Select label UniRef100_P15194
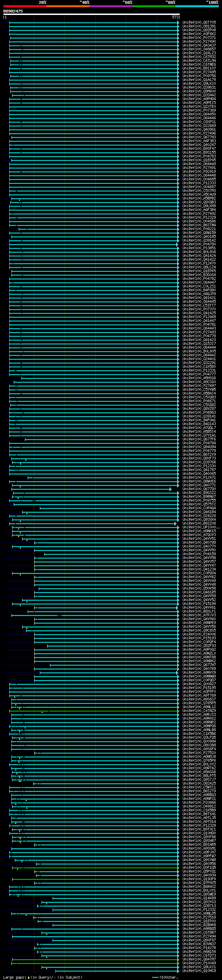 coord(199,604)
